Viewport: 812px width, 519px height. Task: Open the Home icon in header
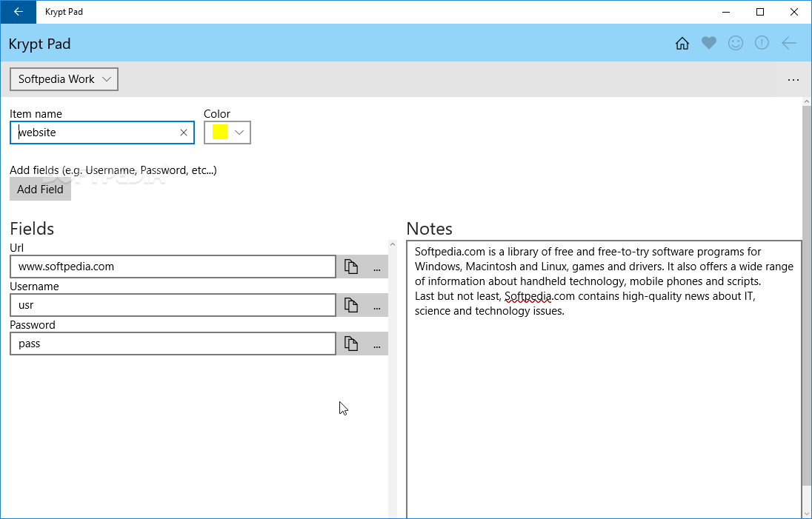[x=682, y=44]
